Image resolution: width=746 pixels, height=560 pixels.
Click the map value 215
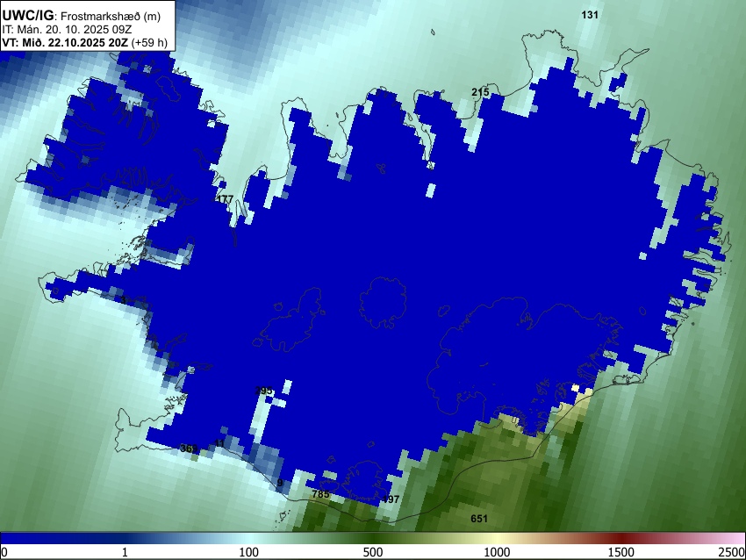pos(480,92)
